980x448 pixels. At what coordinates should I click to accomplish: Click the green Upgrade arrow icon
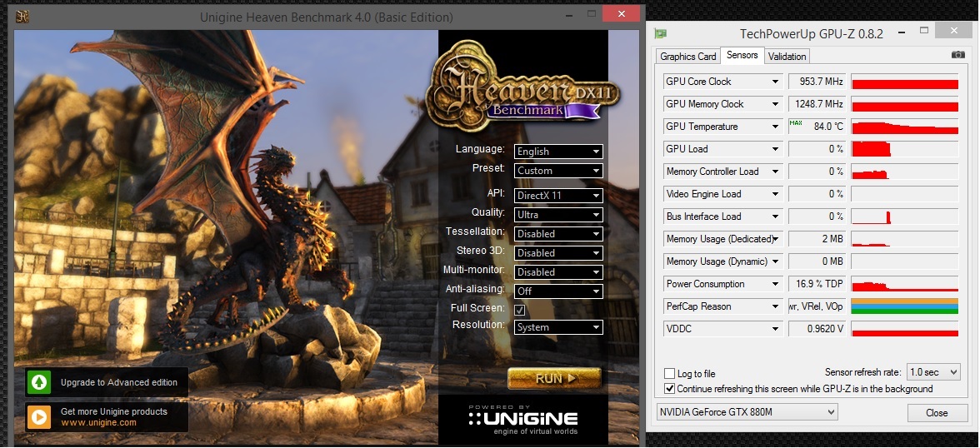(38, 382)
